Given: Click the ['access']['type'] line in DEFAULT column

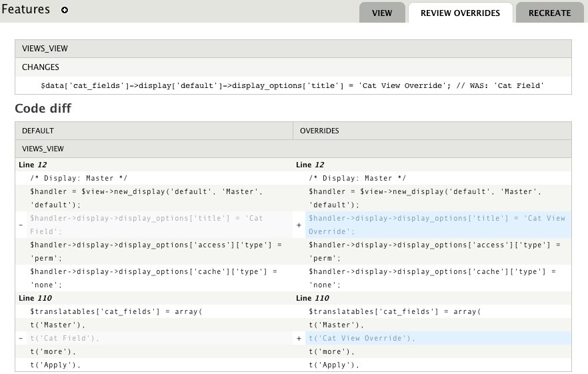Looking at the screenshot, I should coord(156,251).
